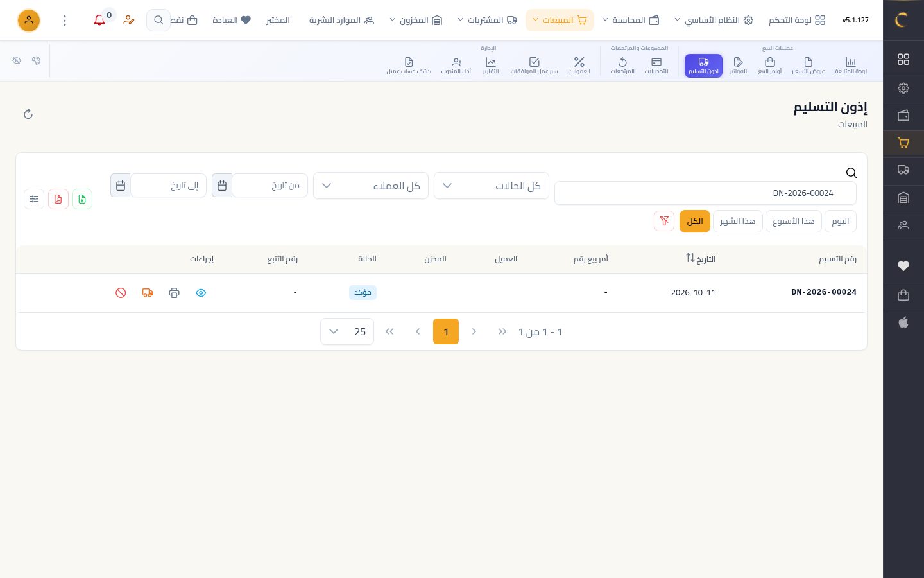The width and height of the screenshot is (924, 578).
Task: Open table column settings sliders icon
Action: [34, 199]
